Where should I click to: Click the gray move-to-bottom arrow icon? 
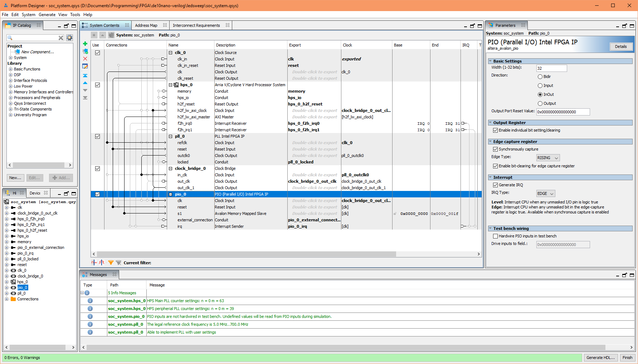pos(85,98)
